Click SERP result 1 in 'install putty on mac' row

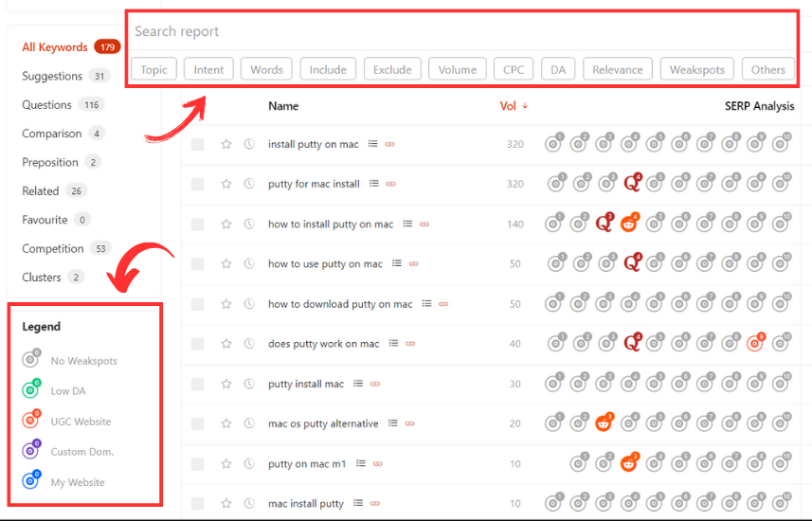tap(553, 142)
